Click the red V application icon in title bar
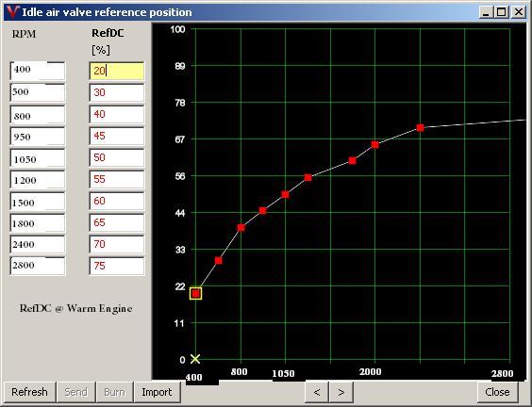This screenshot has width=532, height=407. (12, 12)
